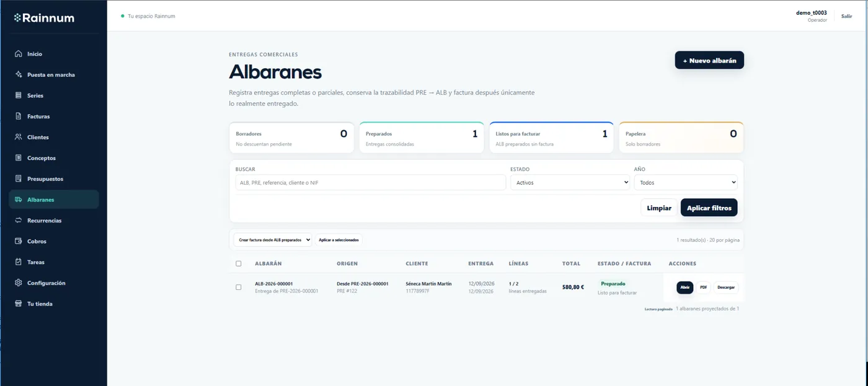
Task: Expand the Crear factura desde ALB preparados dropdown
Action: point(273,240)
